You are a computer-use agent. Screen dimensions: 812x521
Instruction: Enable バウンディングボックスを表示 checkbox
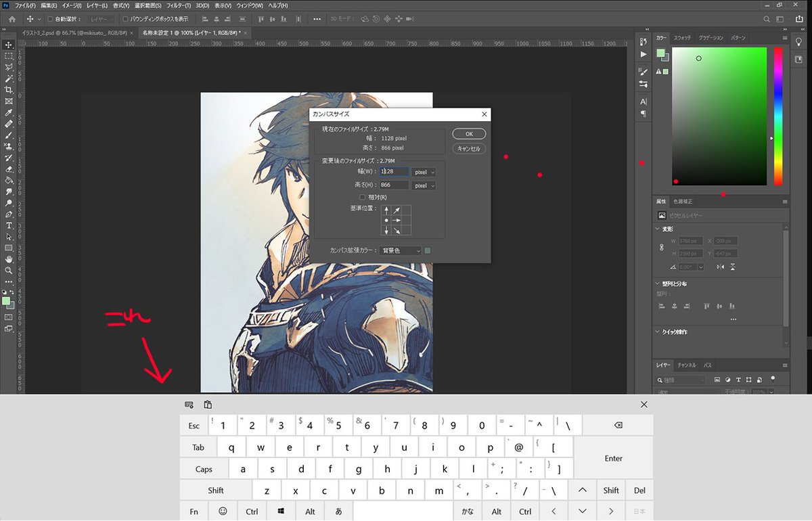125,19
